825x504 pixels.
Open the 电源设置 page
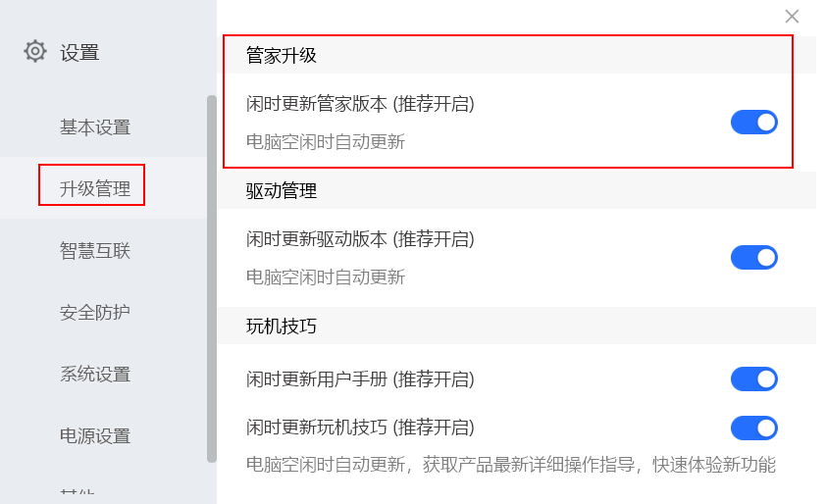(x=95, y=436)
